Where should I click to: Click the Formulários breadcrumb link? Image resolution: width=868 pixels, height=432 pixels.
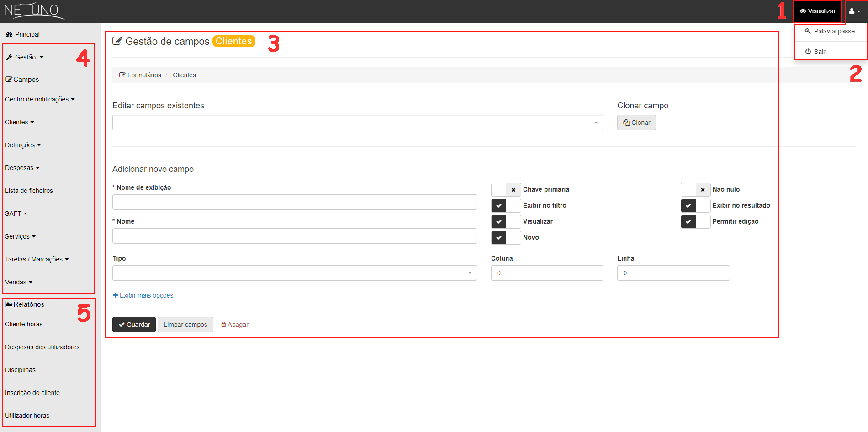140,75
